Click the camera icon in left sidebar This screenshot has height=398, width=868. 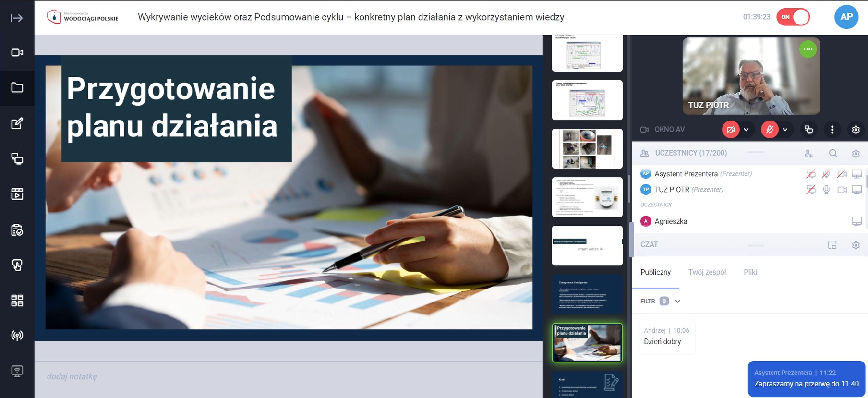click(17, 52)
